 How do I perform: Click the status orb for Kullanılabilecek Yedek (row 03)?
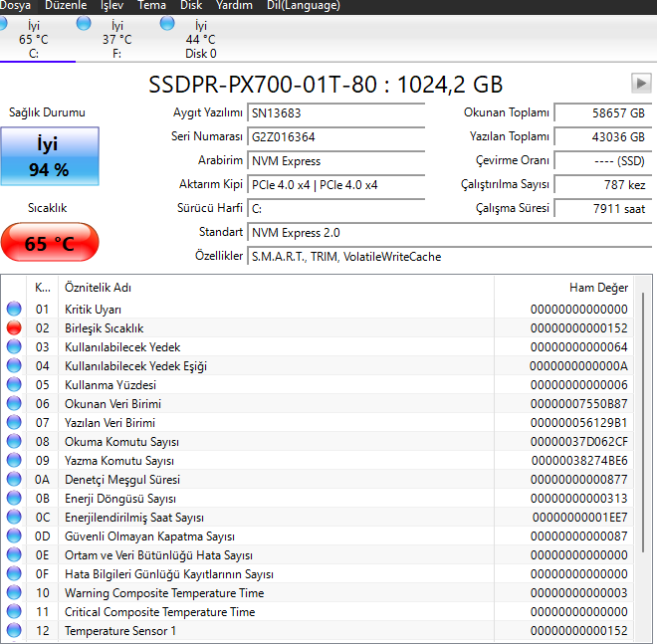tap(14, 346)
